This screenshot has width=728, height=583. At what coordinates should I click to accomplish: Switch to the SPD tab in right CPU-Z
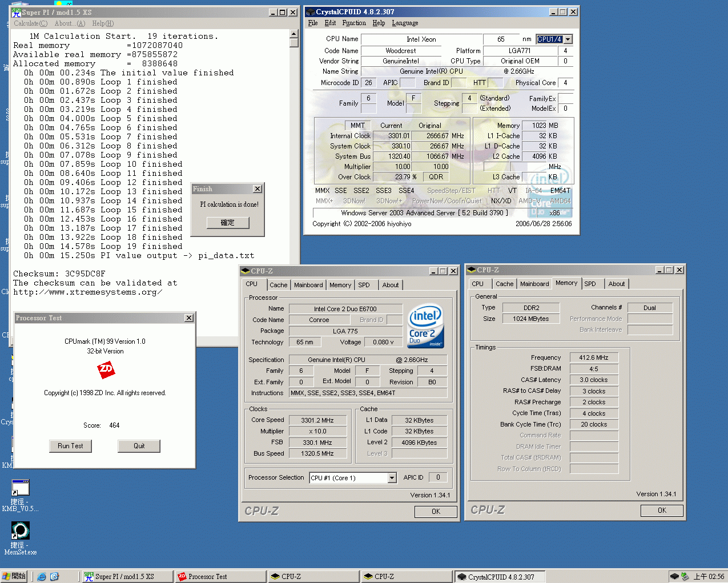point(590,284)
